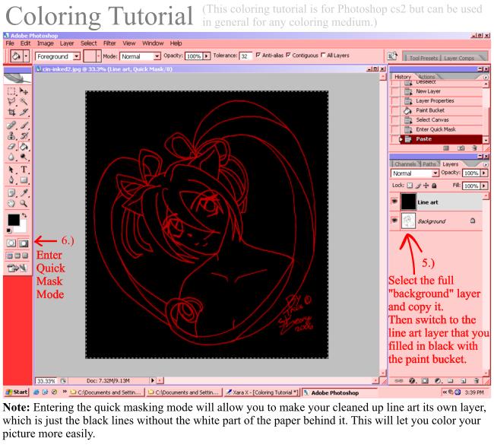Screen dimensions: 494x448
Task: Toggle the Anti-alias checkbox
Action: (x=258, y=56)
